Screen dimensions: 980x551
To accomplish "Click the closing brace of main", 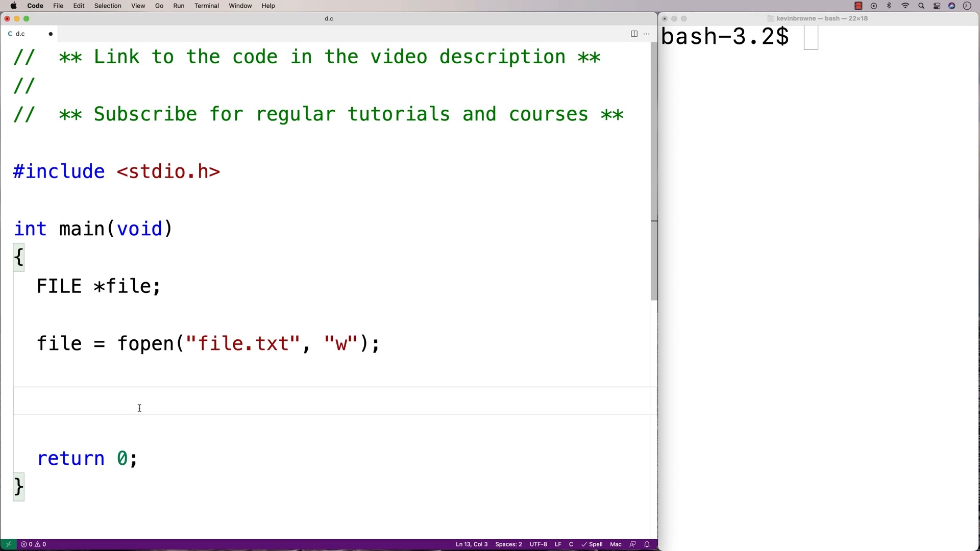I will click(x=19, y=487).
